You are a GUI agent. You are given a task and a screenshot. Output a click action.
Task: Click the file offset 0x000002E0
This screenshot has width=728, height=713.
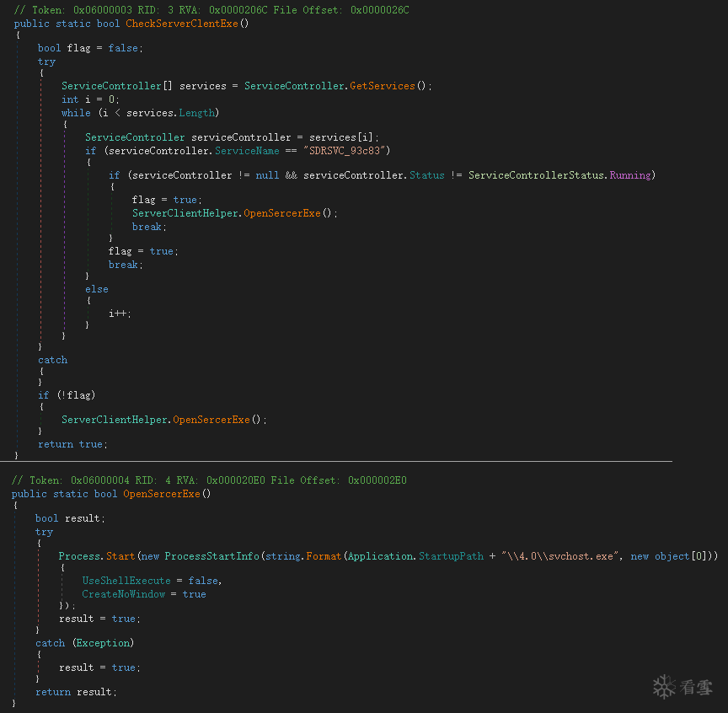[377, 480]
